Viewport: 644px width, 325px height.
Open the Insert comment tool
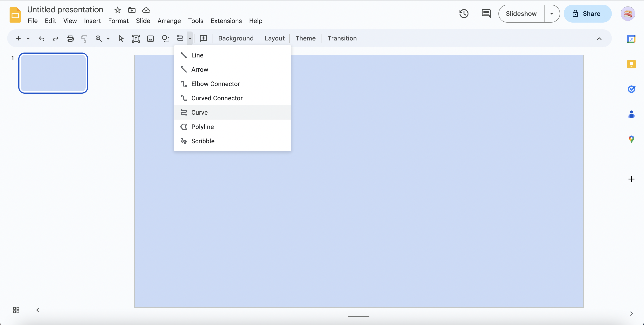203,38
